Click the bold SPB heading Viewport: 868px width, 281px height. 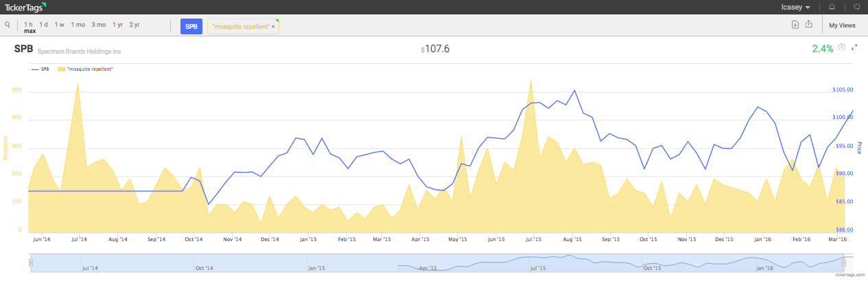pos(23,49)
